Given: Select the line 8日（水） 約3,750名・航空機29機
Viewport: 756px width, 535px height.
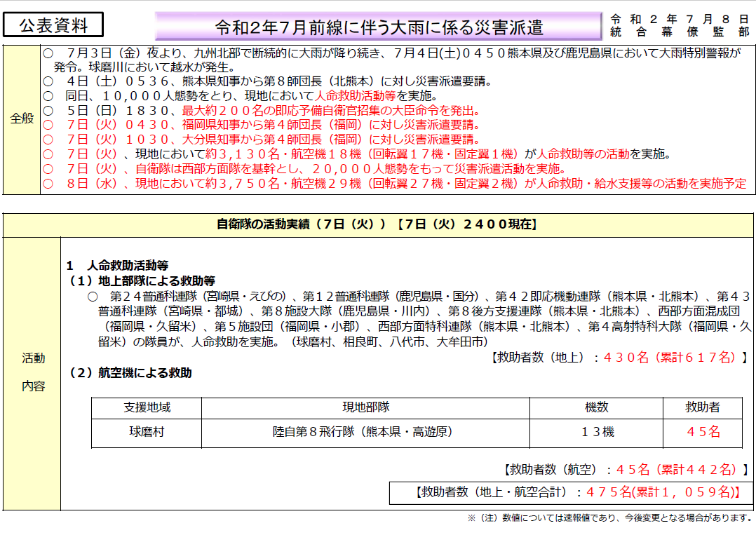Looking at the screenshot, I should point(394,184).
